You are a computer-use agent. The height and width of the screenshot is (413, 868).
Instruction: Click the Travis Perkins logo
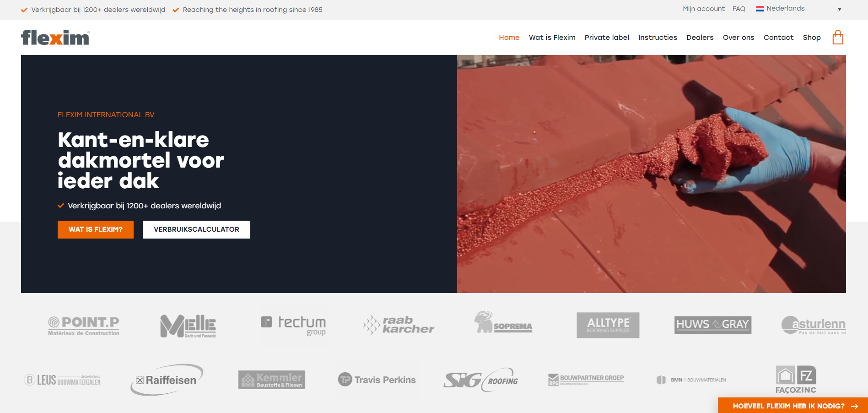pyautogui.click(x=377, y=380)
